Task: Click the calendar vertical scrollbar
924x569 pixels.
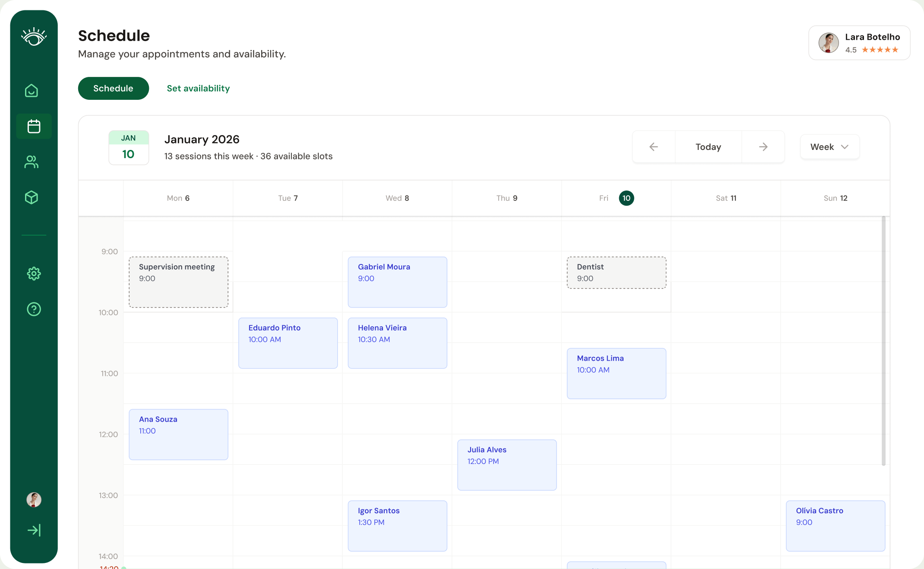Action: (x=883, y=341)
